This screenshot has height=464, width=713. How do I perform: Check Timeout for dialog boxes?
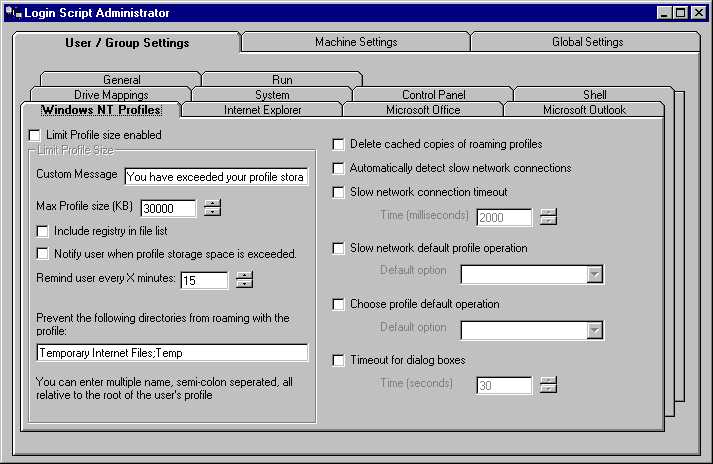[x=339, y=360]
